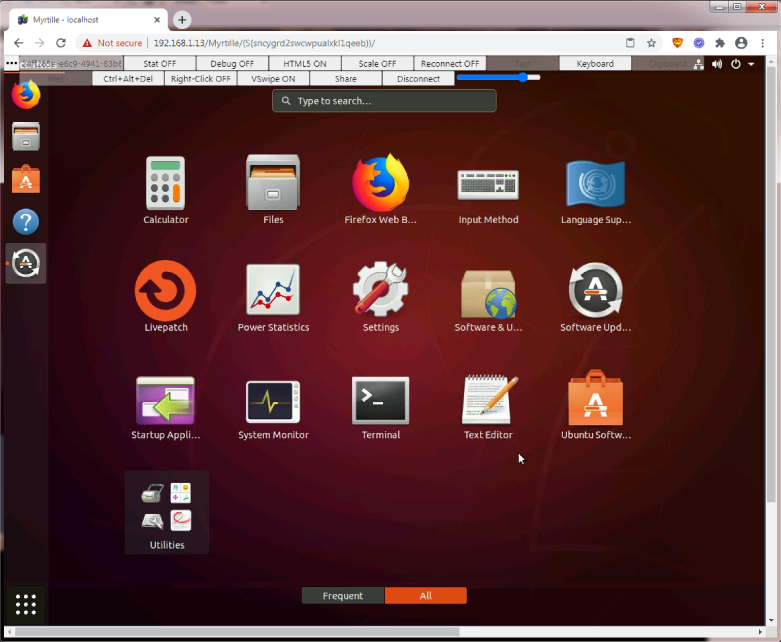Viewport: 781px width, 642px height.
Task: Open the browser three-dot menu
Action: [x=763, y=43]
